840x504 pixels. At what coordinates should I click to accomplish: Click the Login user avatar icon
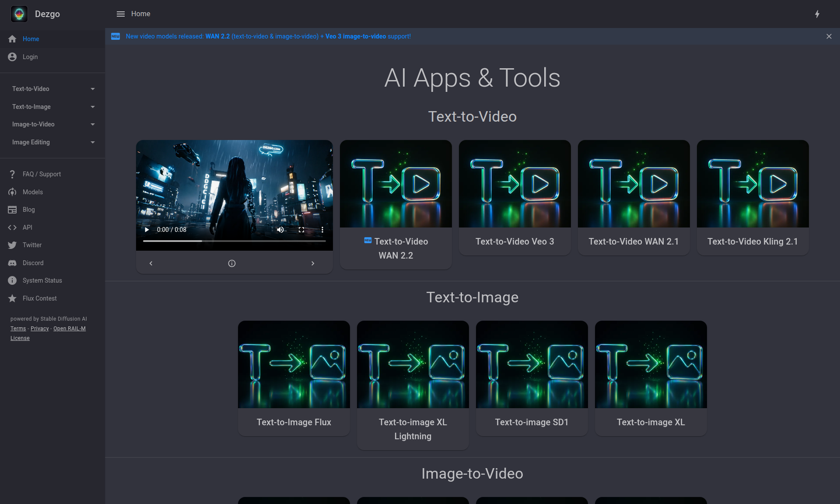coord(12,57)
